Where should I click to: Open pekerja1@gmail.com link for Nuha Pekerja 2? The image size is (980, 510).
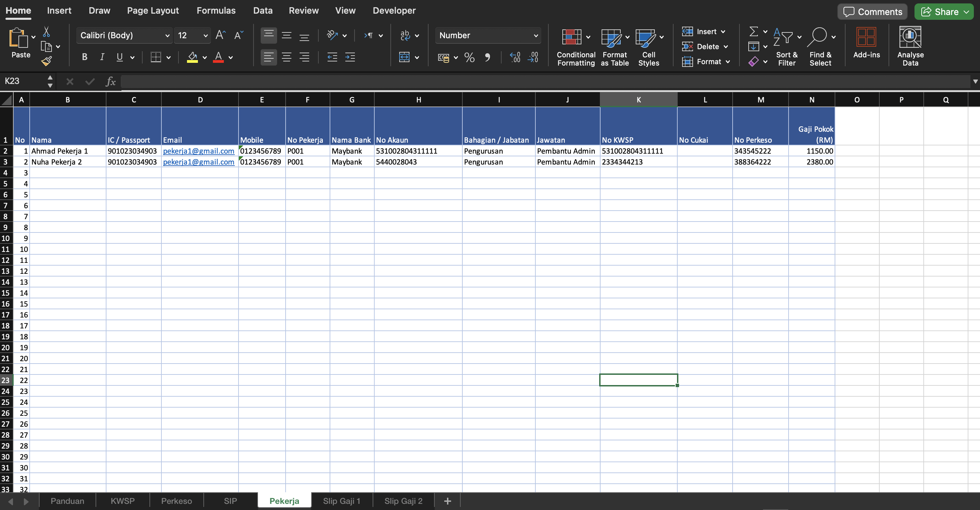click(199, 162)
